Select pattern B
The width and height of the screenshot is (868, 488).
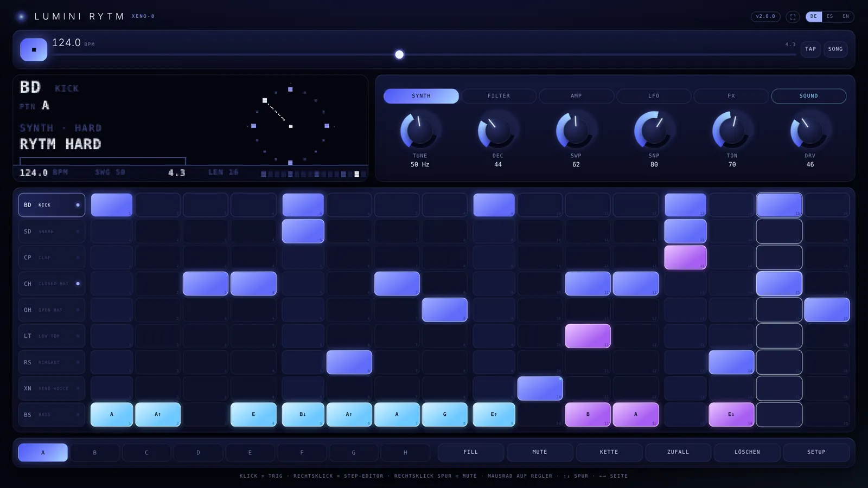(x=94, y=453)
